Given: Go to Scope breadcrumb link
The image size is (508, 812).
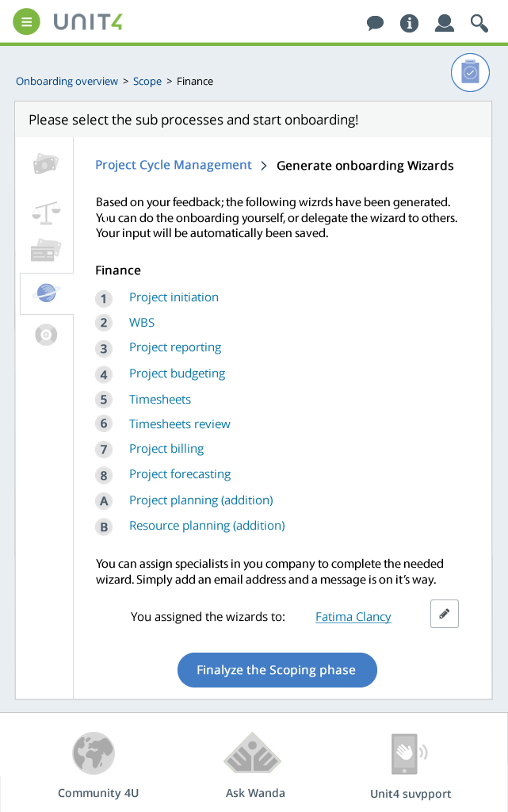Looking at the screenshot, I should (x=147, y=82).
